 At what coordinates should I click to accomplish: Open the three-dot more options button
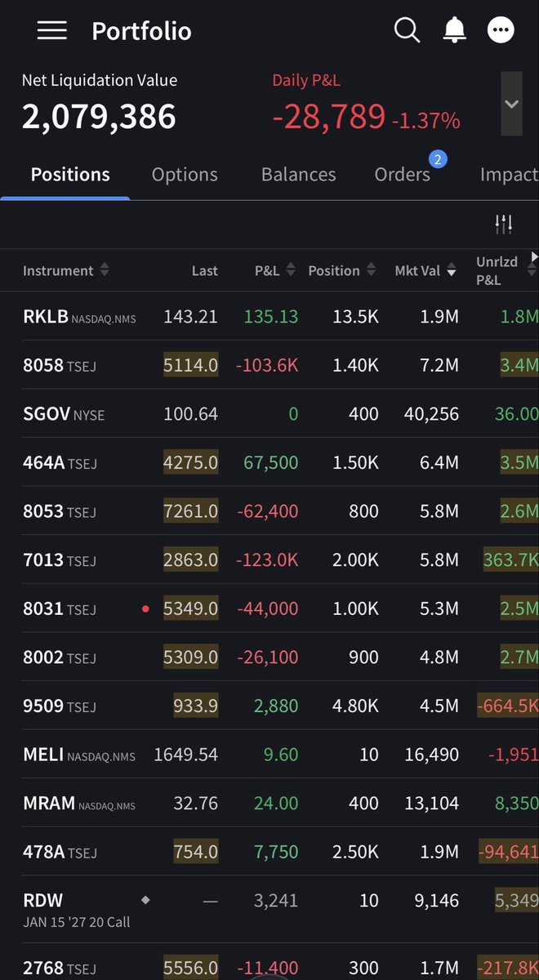[x=501, y=30]
